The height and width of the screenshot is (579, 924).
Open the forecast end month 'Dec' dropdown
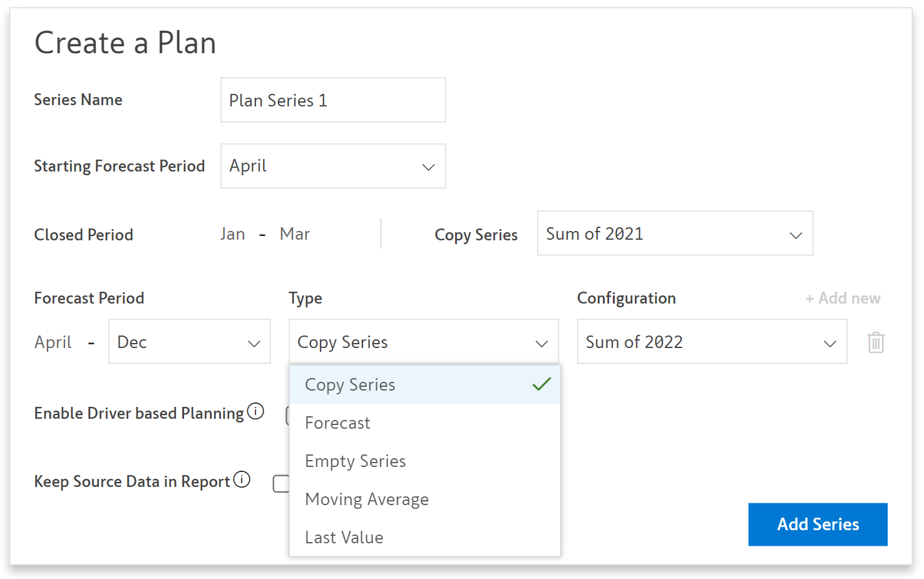point(189,342)
